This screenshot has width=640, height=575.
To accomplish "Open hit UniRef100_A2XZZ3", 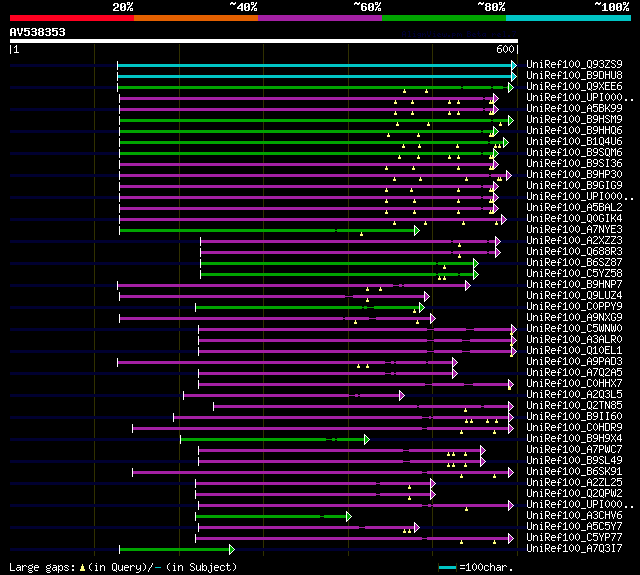I will [574, 241].
